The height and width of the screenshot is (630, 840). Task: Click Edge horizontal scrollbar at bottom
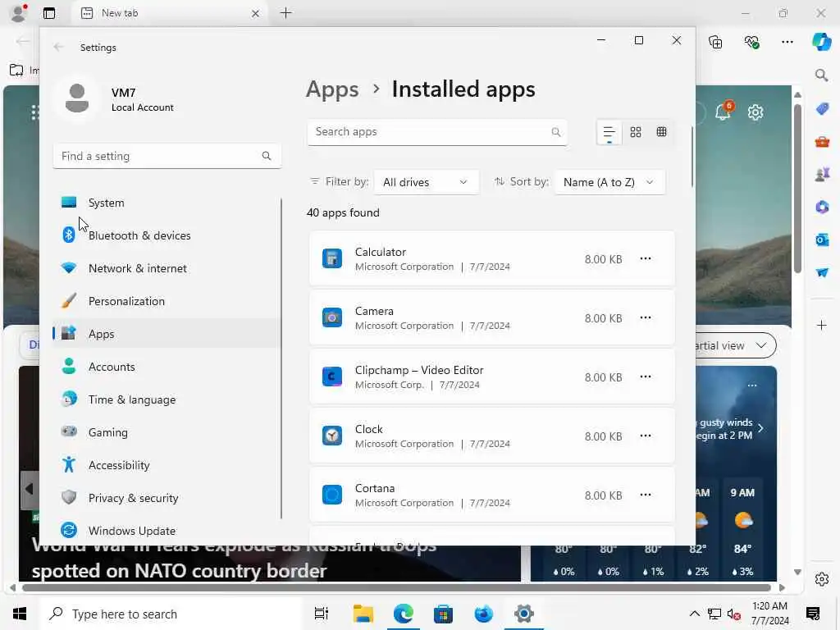coord(396,587)
